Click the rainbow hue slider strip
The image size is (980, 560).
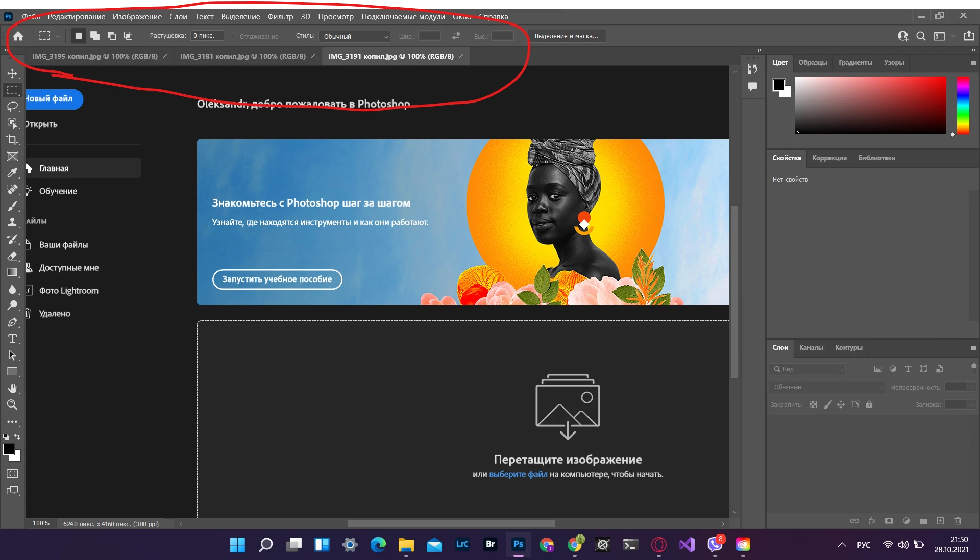click(x=963, y=105)
